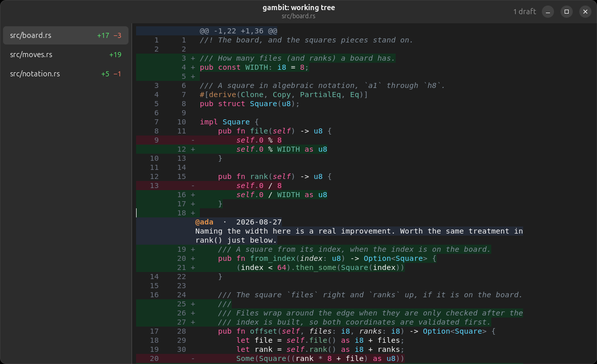The width and height of the screenshot is (597, 364).
Task: Maximize the gambit window
Action: click(x=567, y=12)
